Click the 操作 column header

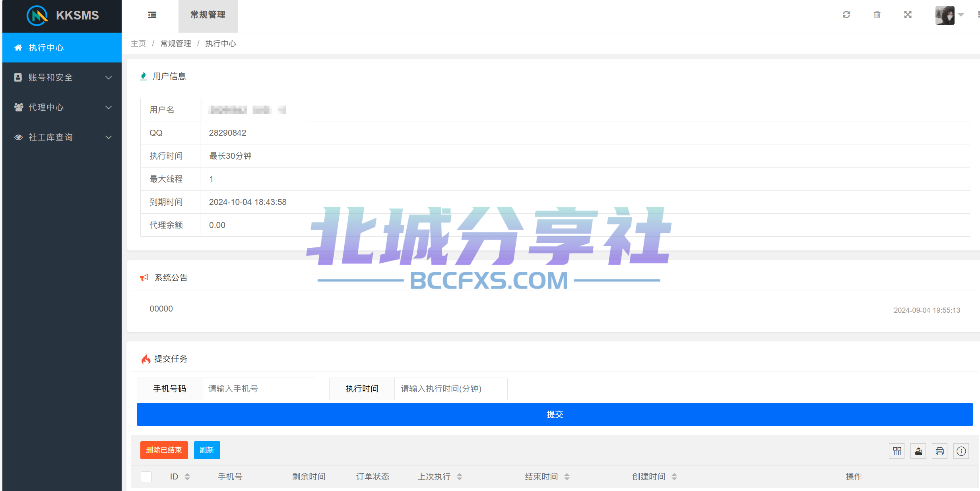point(854,477)
